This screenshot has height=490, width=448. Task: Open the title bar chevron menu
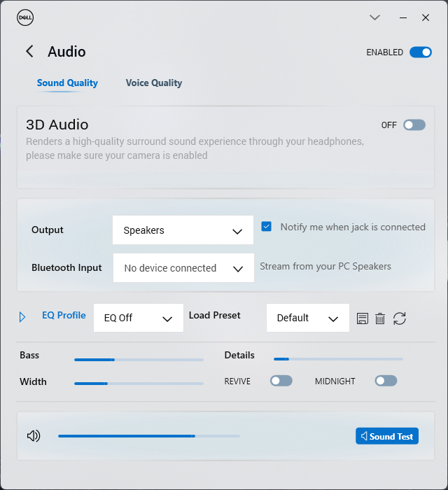(375, 17)
